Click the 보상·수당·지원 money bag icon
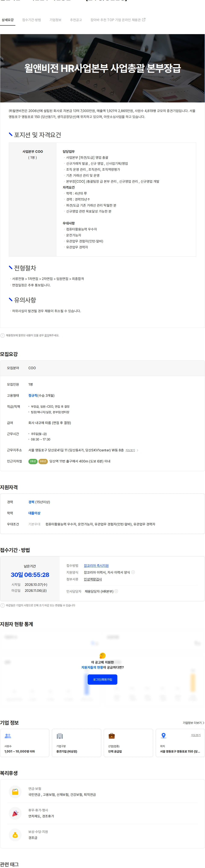This screenshot has height=868, width=205. (15, 835)
